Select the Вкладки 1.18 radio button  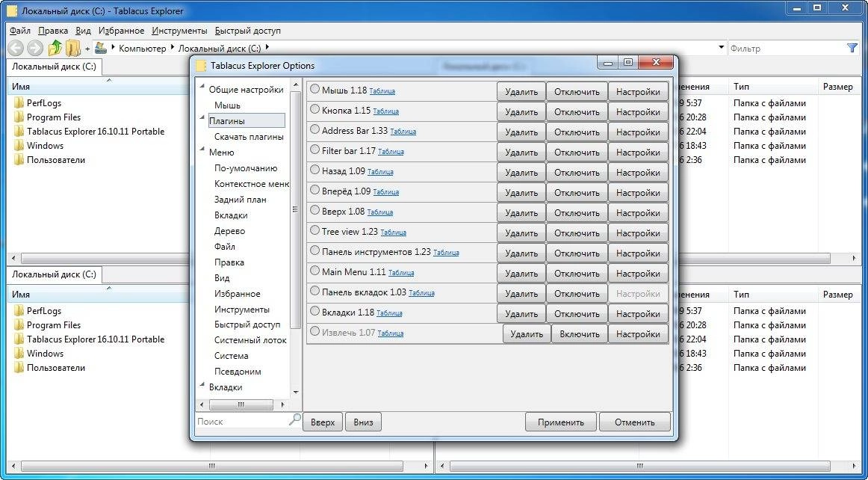pos(315,311)
